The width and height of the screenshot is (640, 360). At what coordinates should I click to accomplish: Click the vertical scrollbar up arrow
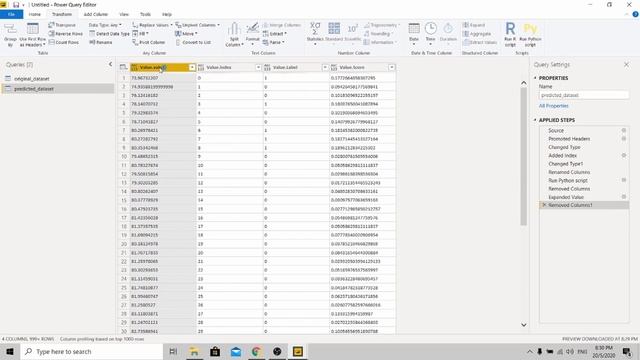(x=524, y=83)
